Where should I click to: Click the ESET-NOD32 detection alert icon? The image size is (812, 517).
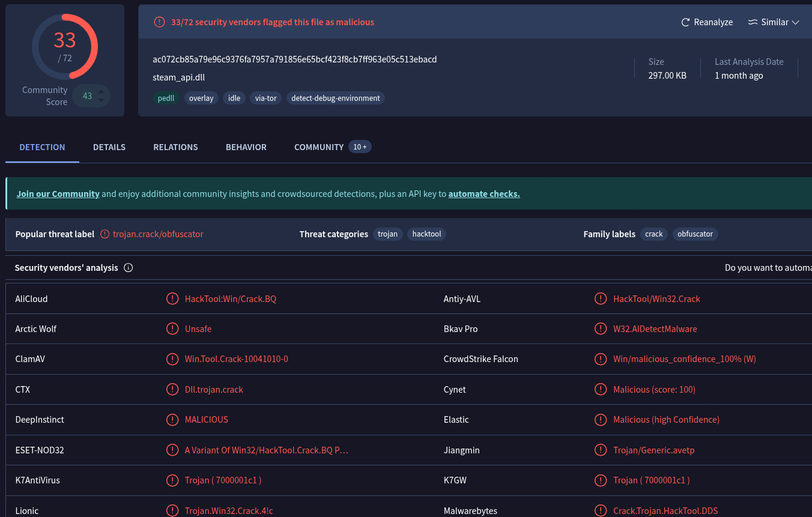(172, 450)
